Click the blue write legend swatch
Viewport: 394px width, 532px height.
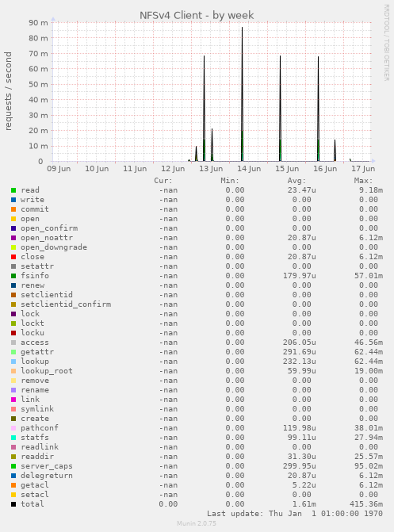pyautogui.click(x=13, y=200)
